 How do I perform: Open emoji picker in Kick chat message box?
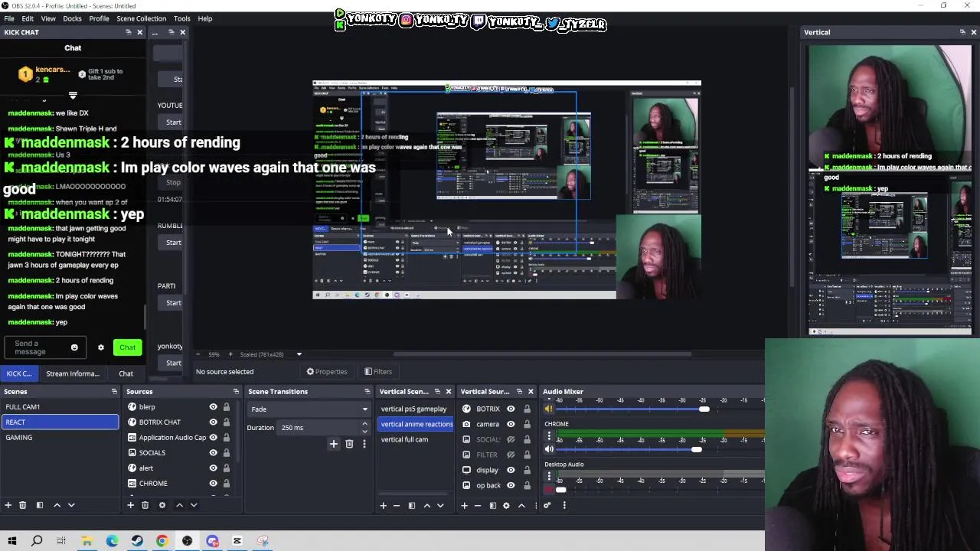point(74,347)
